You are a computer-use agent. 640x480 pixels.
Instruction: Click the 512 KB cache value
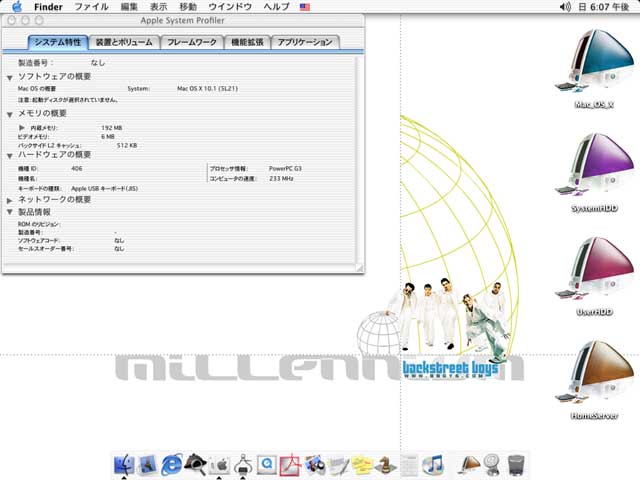(x=127, y=145)
